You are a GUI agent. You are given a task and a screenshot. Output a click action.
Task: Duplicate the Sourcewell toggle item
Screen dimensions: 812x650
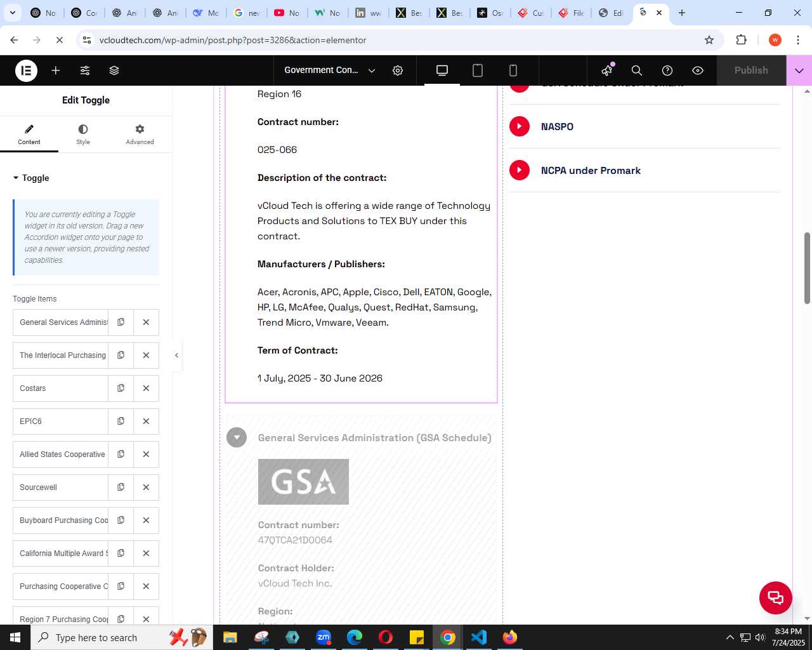(121, 487)
